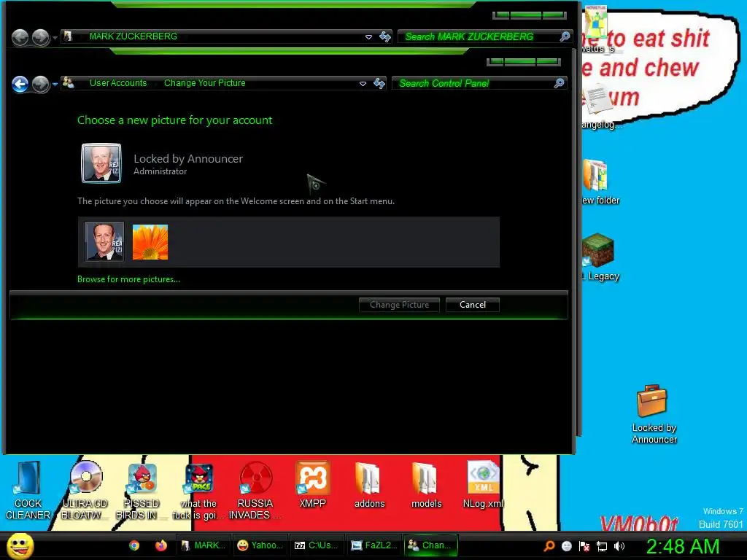
Task: Click the User Accounts address bar icon
Action: (x=68, y=83)
